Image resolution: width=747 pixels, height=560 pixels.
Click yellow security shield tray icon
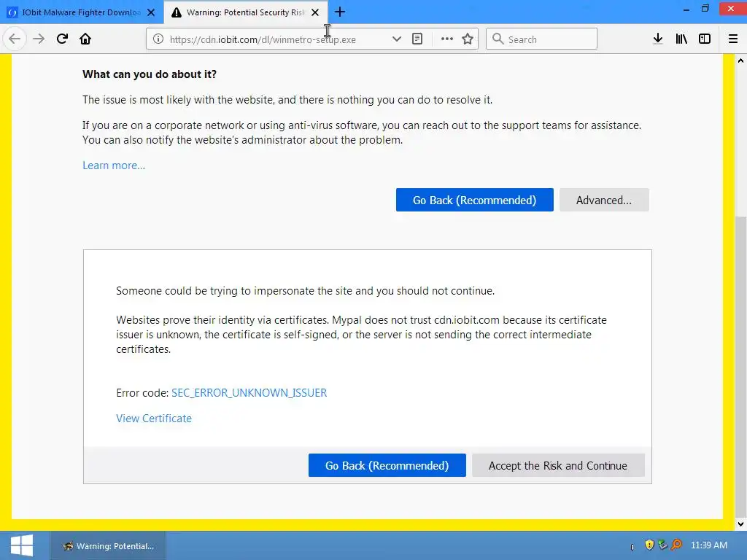point(649,545)
